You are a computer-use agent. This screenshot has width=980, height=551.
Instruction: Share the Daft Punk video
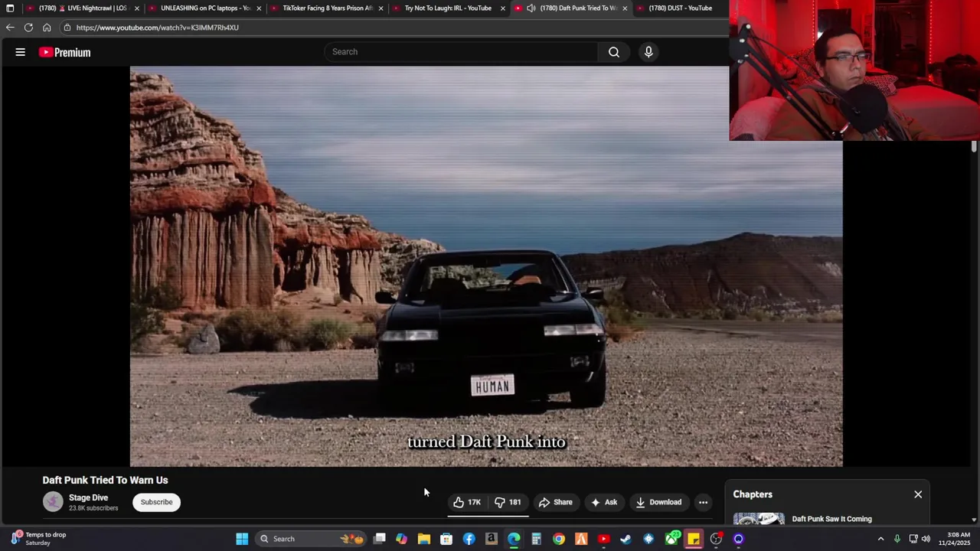click(x=556, y=502)
